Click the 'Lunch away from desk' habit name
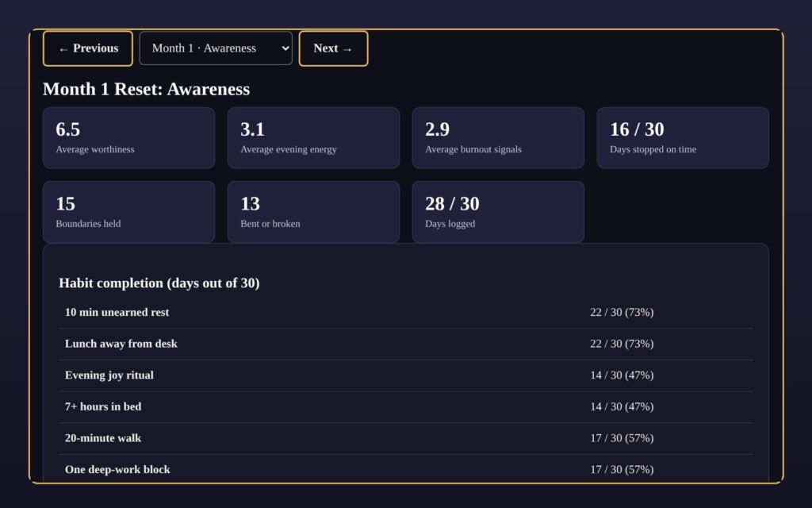The height and width of the screenshot is (508, 812). [x=121, y=344]
